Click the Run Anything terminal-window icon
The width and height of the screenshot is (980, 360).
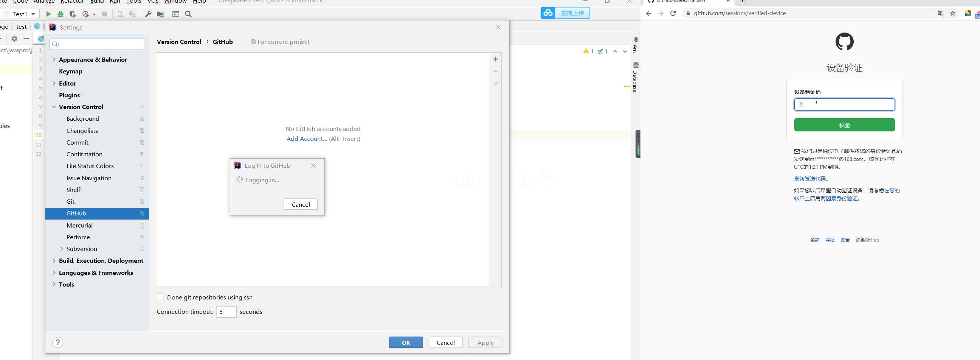pyautogui.click(x=176, y=14)
